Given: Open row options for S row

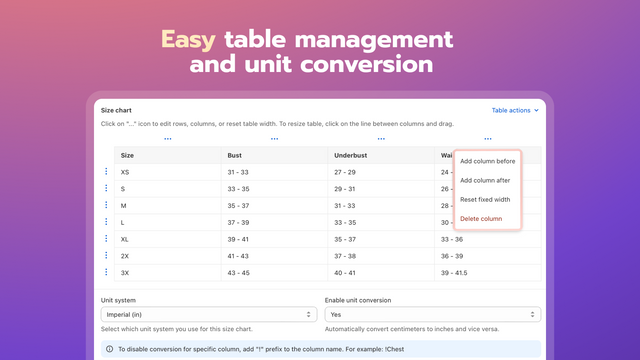Looking at the screenshot, I should pyautogui.click(x=106, y=188).
